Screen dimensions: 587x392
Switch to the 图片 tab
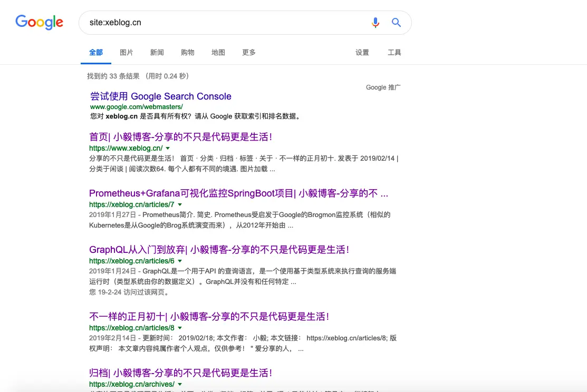coord(126,52)
